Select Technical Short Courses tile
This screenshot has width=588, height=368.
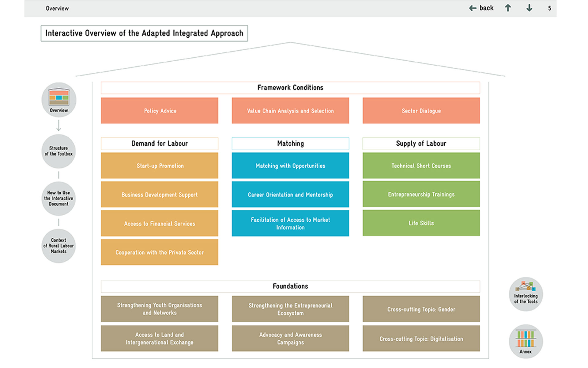(421, 166)
